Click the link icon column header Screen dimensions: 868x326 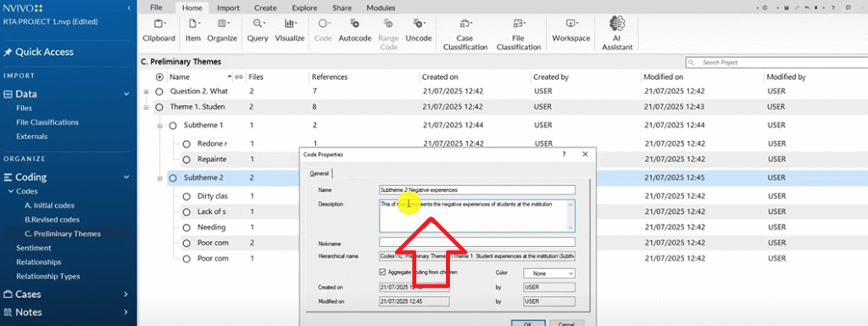239,77
